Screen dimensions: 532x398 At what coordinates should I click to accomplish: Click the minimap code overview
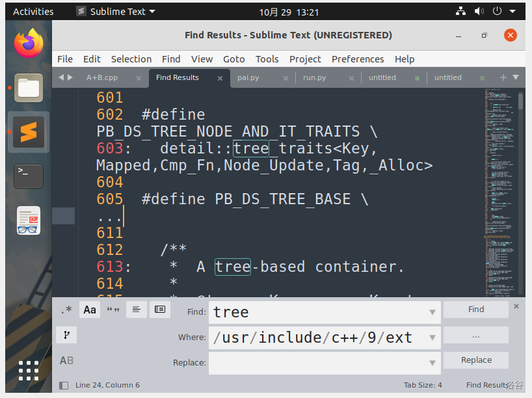pyautogui.click(x=501, y=189)
